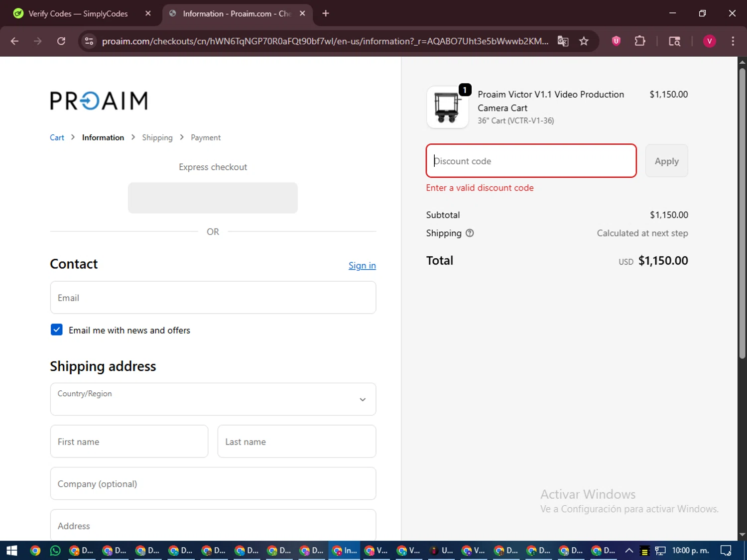Open the taskbar clock showing 10:00 p. m.
The image size is (747, 560).
(690, 551)
